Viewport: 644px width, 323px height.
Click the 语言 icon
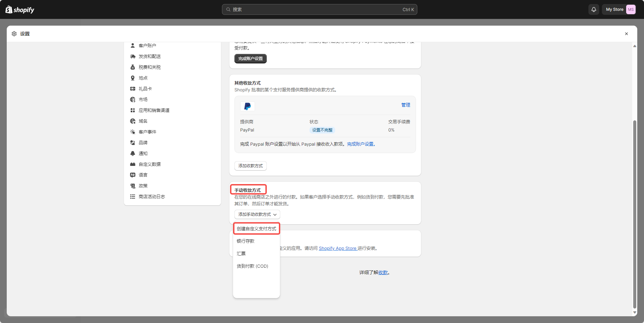click(x=133, y=175)
